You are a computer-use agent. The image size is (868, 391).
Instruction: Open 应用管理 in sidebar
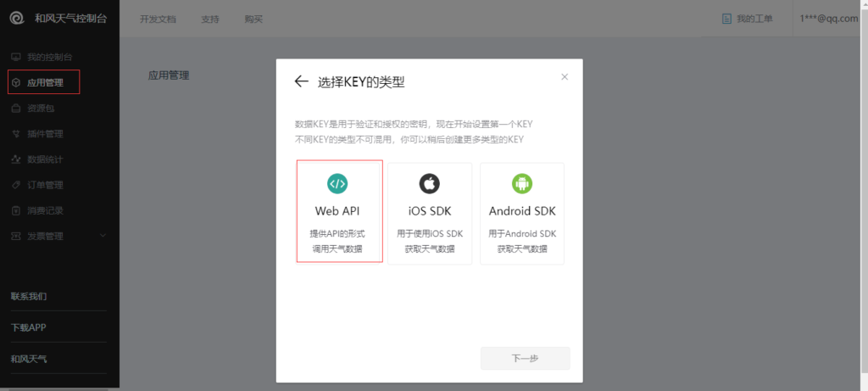45,82
